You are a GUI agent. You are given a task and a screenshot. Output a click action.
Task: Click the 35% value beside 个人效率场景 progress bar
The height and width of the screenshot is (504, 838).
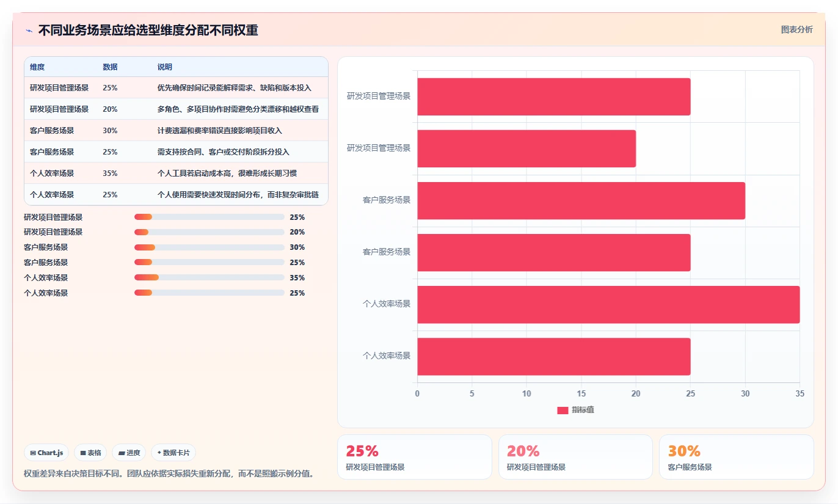pos(297,278)
